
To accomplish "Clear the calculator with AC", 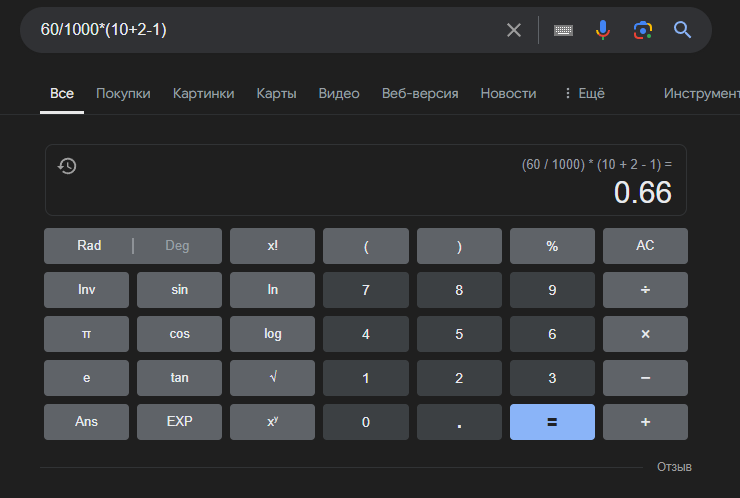I will tap(645, 246).
